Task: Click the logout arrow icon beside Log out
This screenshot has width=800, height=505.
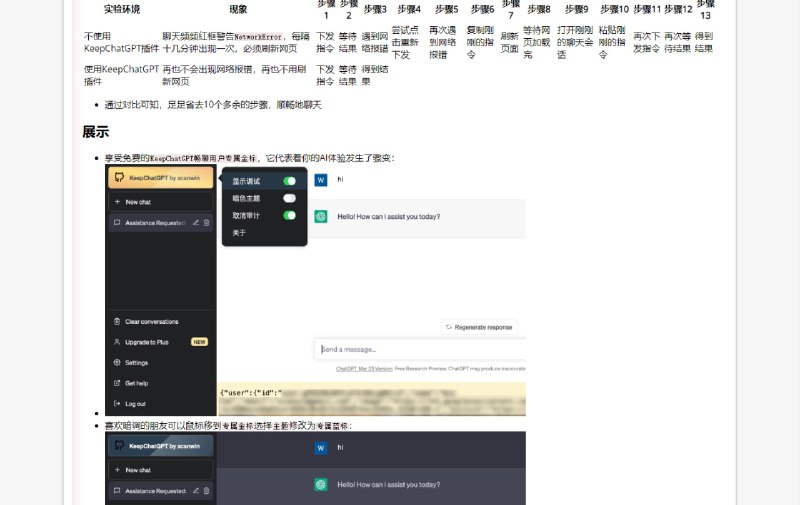Action: point(117,403)
